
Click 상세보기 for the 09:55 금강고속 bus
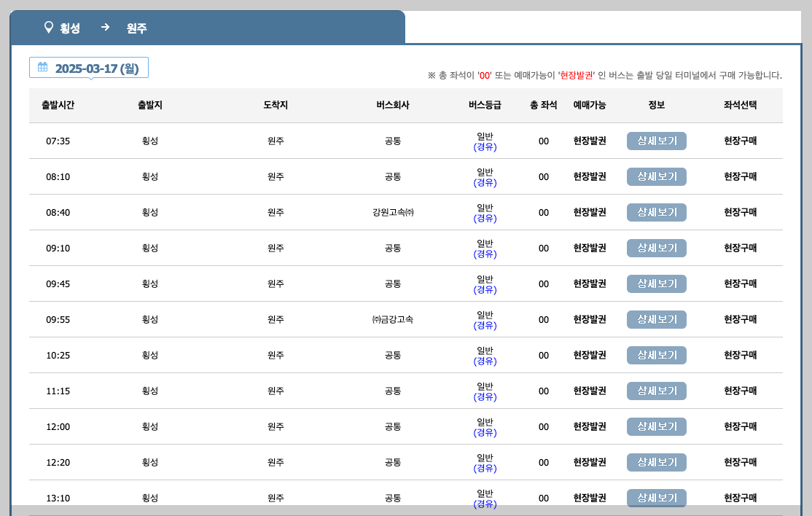656,319
